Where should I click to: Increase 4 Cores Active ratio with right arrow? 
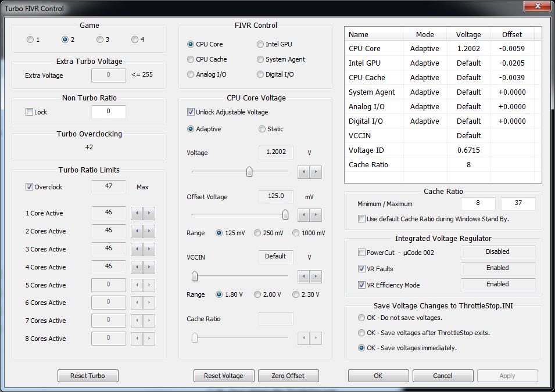pyautogui.click(x=149, y=267)
